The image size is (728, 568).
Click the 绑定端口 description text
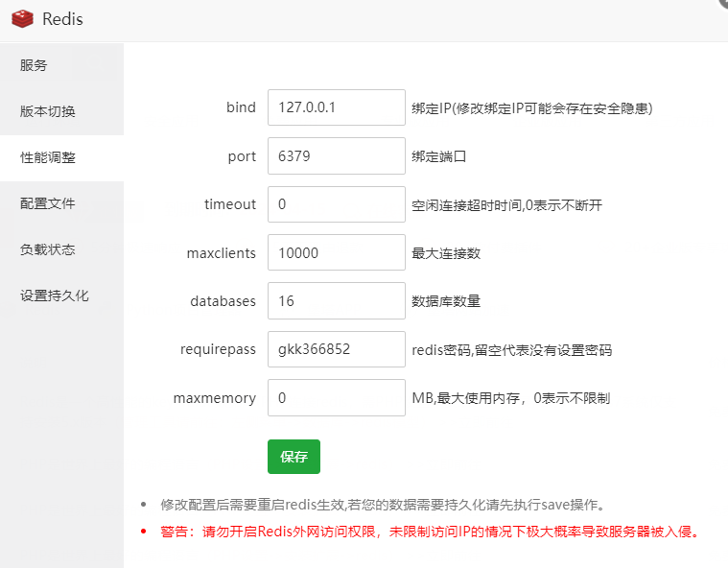pyautogui.click(x=438, y=156)
